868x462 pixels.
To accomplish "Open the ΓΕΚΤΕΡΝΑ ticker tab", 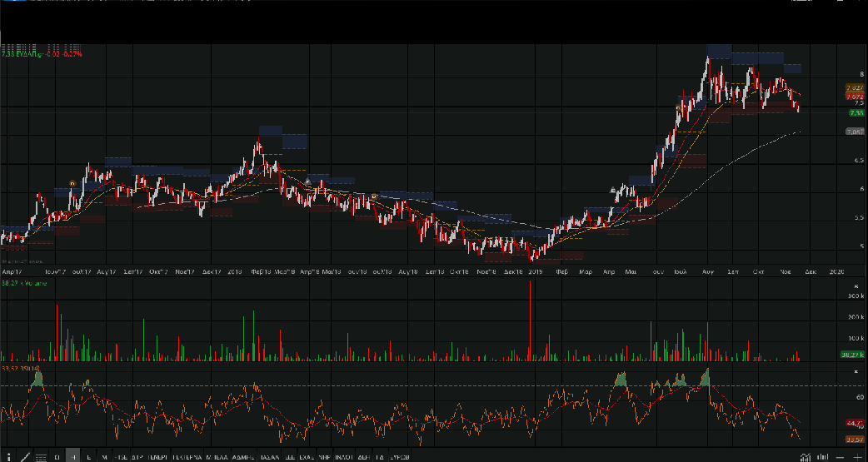I will coord(187,456).
